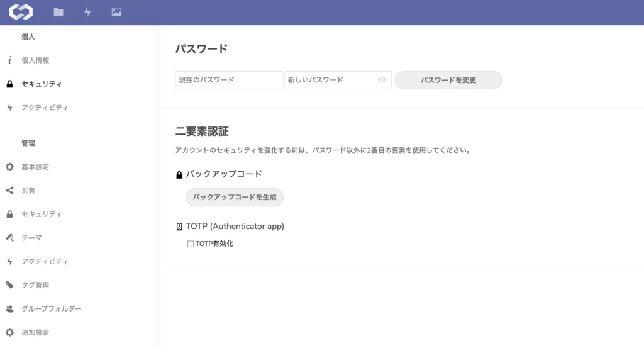
Task: Click the tag icon beside タグ管理
Action: click(9, 285)
